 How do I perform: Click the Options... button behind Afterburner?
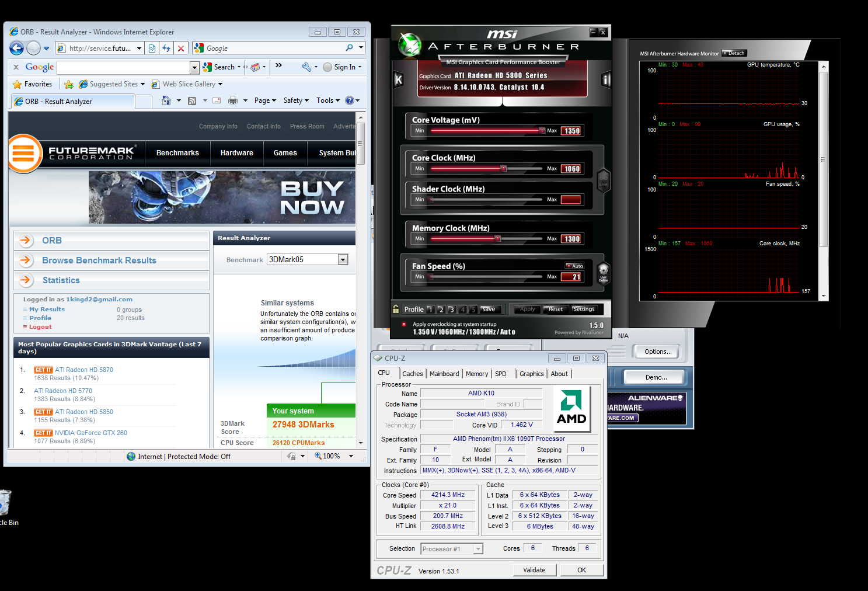(658, 352)
